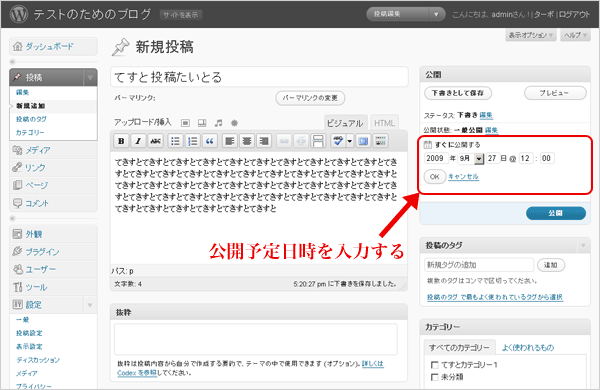Check the 未分類 category checkbox
600x390 pixels.
[434, 377]
